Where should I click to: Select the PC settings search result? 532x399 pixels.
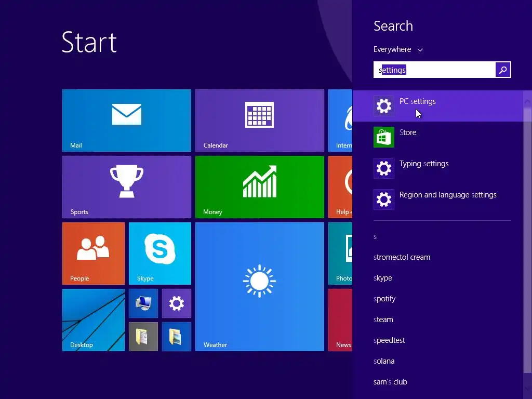pyautogui.click(x=437, y=106)
